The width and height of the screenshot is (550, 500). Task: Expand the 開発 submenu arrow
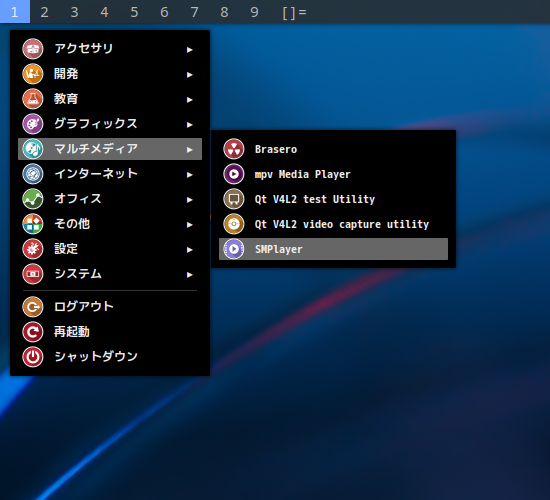point(189,75)
